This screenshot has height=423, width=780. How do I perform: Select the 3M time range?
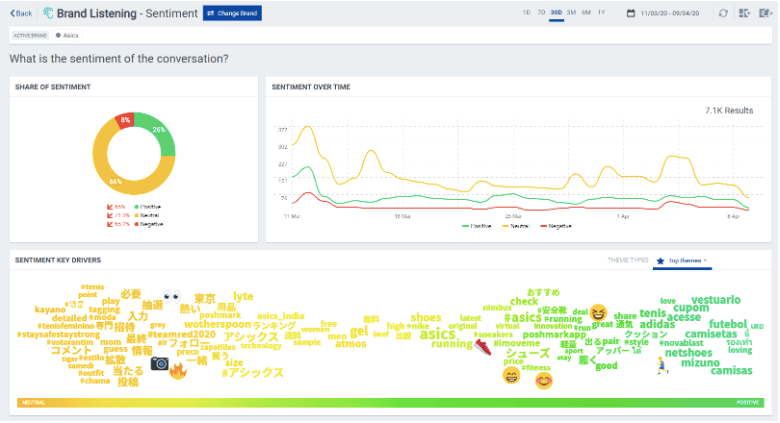point(571,13)
